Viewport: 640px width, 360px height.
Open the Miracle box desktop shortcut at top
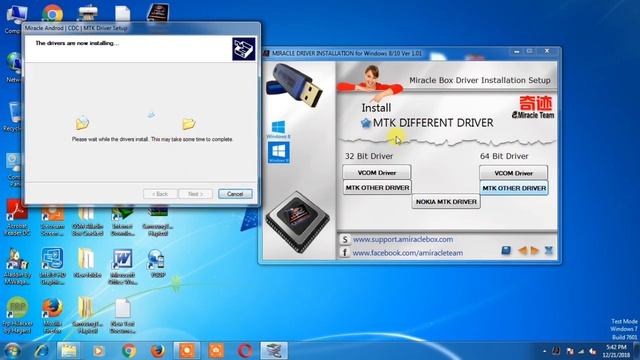click(158, 13)
